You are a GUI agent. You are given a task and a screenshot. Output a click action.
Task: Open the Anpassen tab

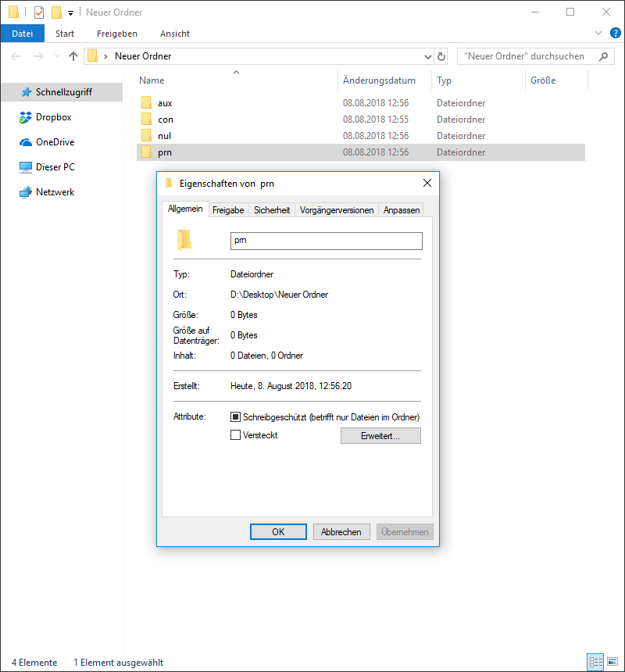(x=402, y=210)
